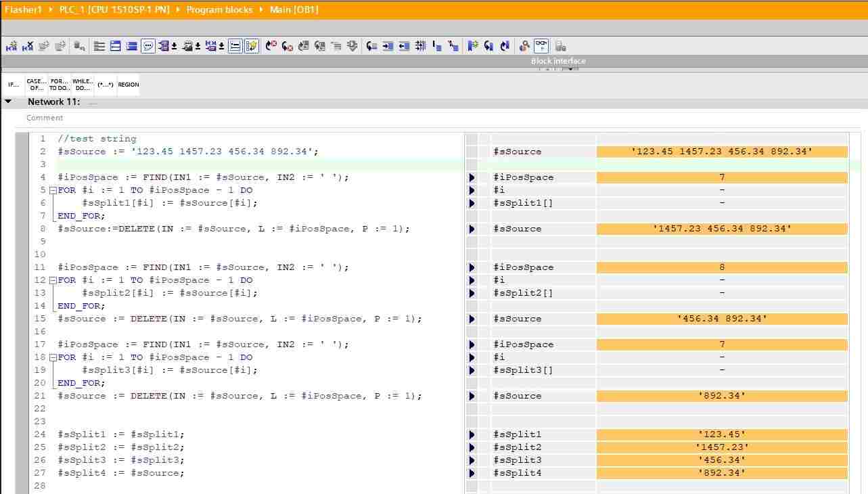Select the #sSplit2 watch value '1457.23'
868x494 pixels.
[722, 447]
